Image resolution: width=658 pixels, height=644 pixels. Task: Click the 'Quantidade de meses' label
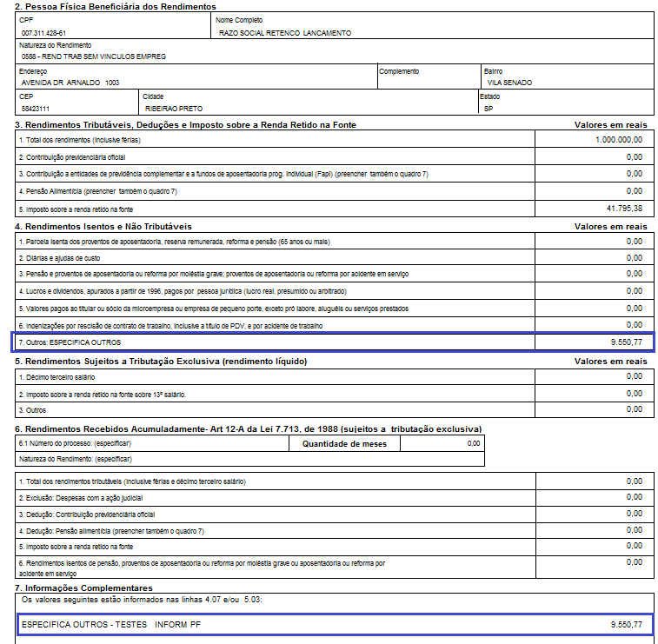pyautogui.click(x=344, y=444)
